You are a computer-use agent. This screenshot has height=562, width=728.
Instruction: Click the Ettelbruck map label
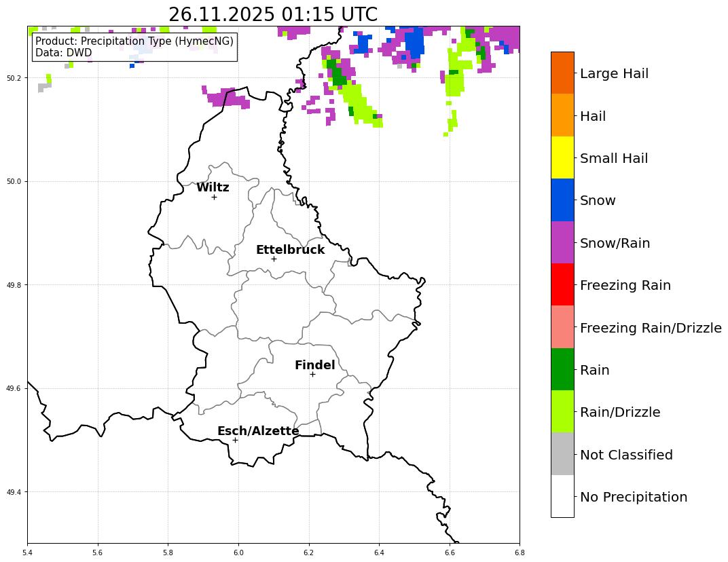pyautogui.click(x=290, y=250)
